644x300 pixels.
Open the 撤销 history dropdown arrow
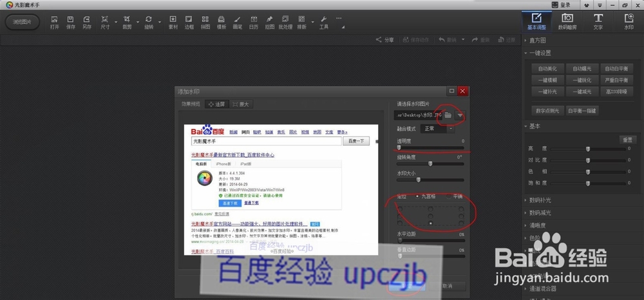pyautogui.click(x=463, y=40)
